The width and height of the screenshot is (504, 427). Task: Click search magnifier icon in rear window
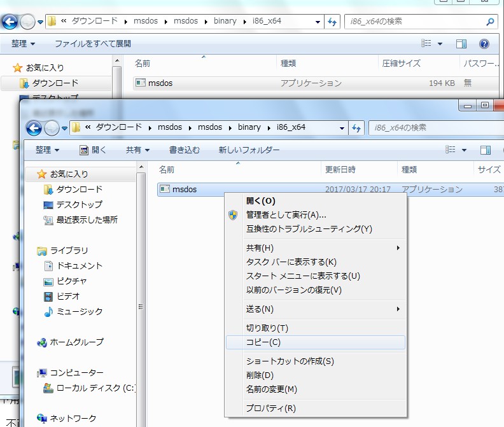click(x=490, y=22)
